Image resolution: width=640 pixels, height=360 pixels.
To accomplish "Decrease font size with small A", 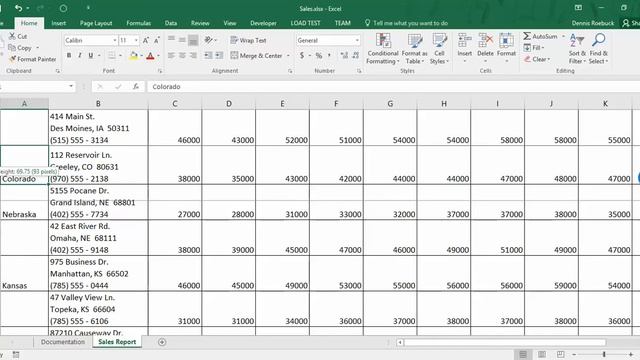I will click(156, 40).
